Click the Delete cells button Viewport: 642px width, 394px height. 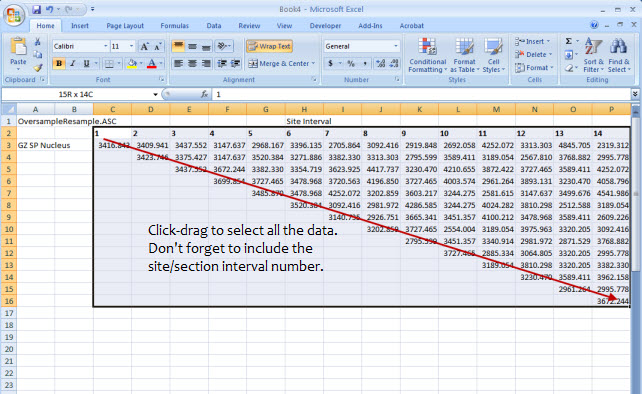534,54
